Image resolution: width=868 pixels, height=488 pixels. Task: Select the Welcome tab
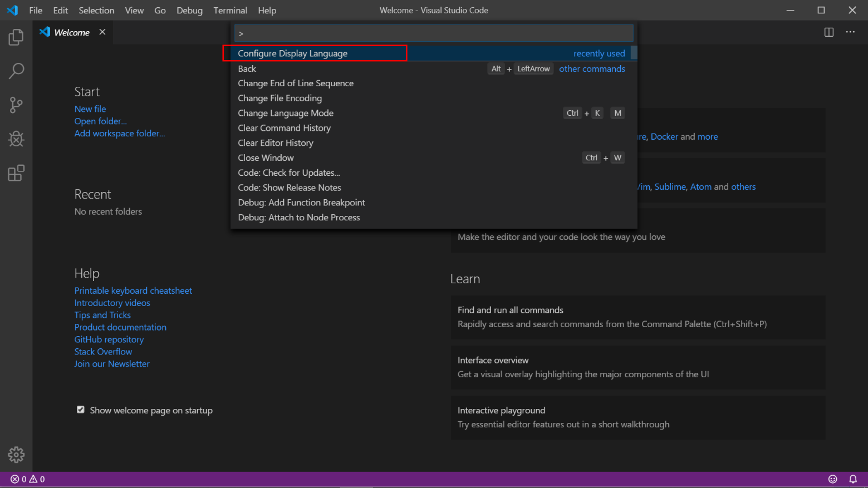coord(72,32)
